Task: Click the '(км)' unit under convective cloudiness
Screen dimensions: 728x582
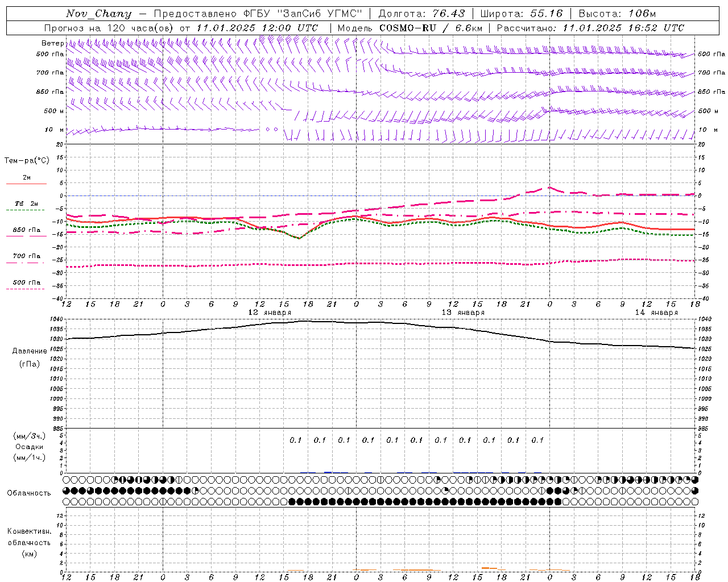Action: (29, 554)
